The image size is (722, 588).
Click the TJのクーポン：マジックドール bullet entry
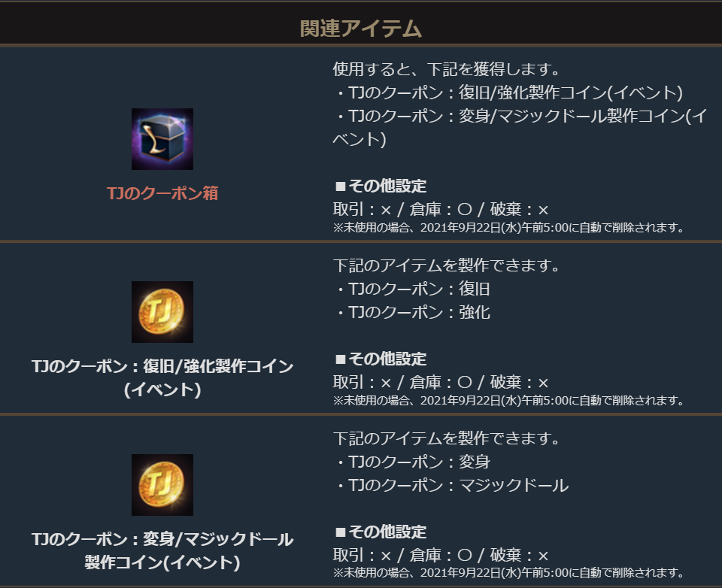(451, 485)
